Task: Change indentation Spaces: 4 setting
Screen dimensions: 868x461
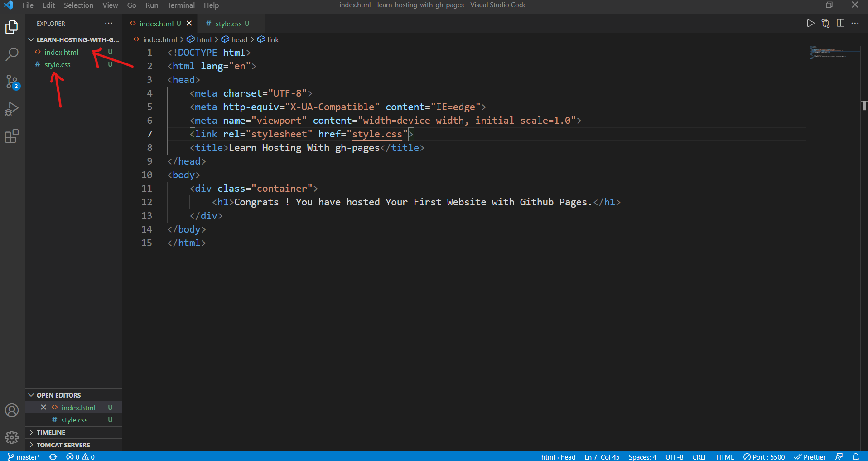Action: coord(642,456)
